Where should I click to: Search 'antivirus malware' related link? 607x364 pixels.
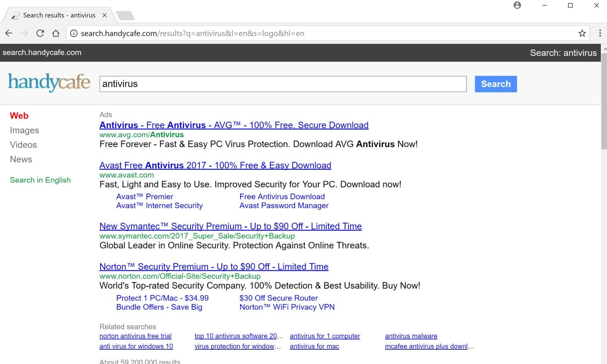pyautogui.click(x=411, y=336)
